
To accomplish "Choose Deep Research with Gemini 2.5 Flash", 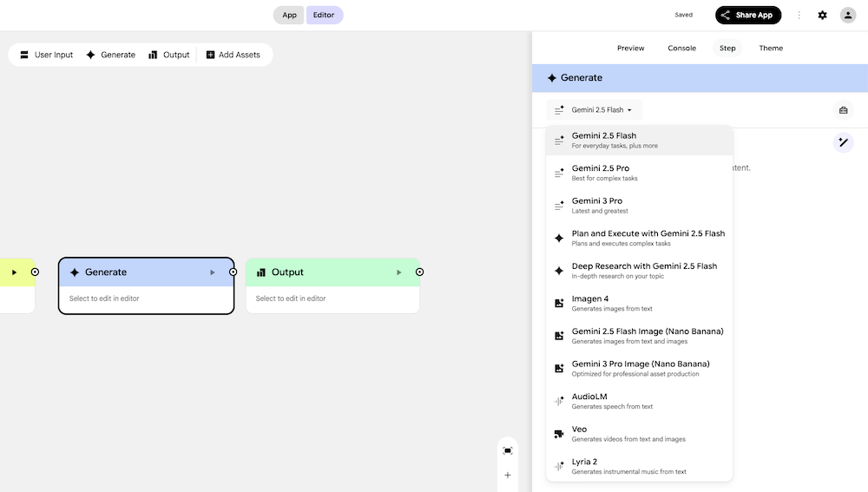I will pyautogui.click(x=640, y=271).
